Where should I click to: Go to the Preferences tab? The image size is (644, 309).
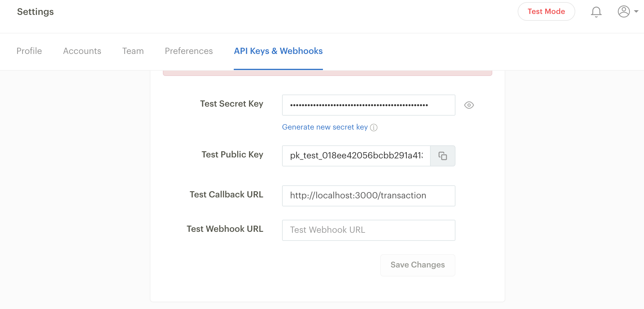(189, 51)
